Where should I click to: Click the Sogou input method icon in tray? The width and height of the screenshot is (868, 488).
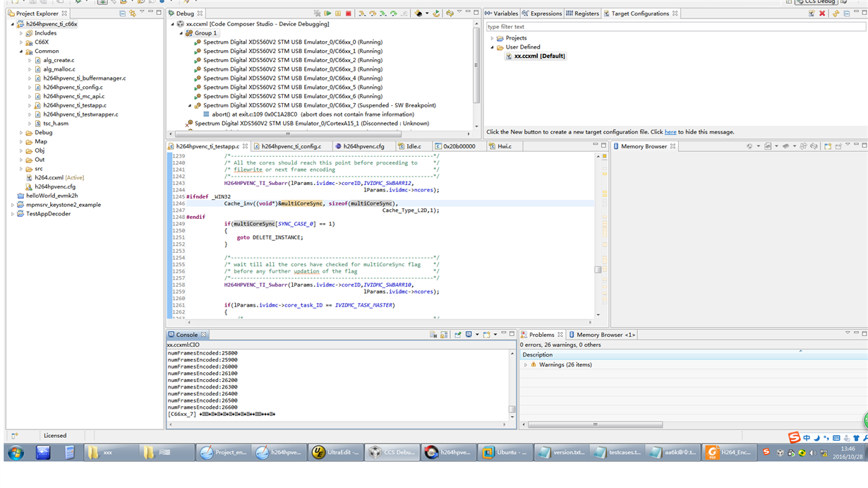pos(766,451)
